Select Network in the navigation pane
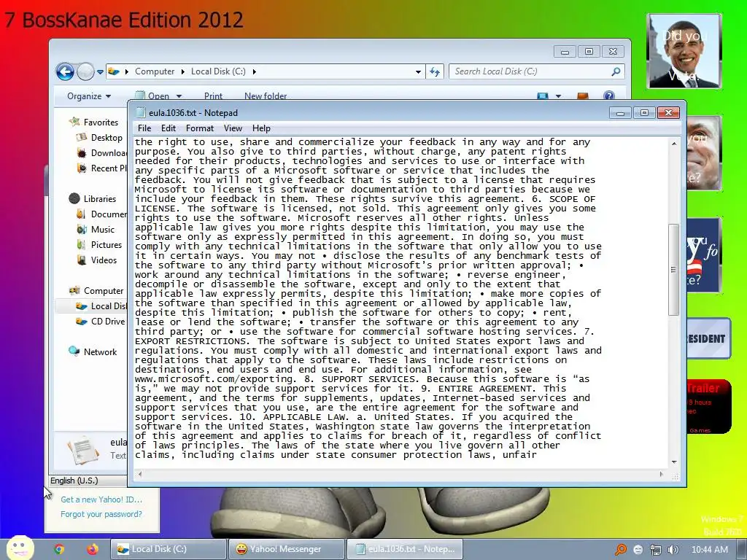 (x=93, y=351)
